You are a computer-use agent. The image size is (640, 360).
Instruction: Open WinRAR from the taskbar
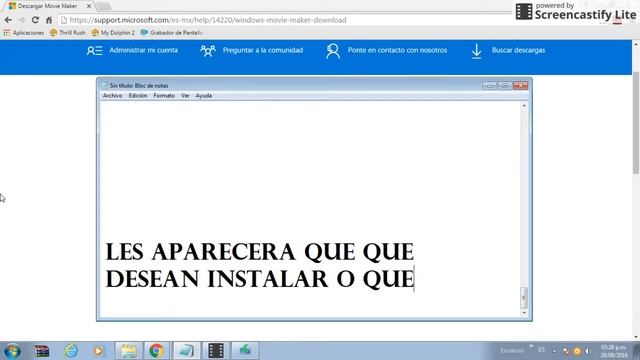tap(41, 351)
